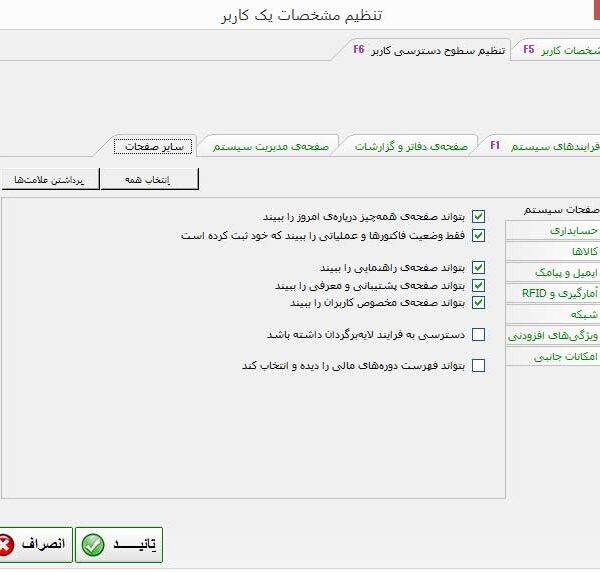Select 'حسابداری' side category

click(x=553, y=230)
